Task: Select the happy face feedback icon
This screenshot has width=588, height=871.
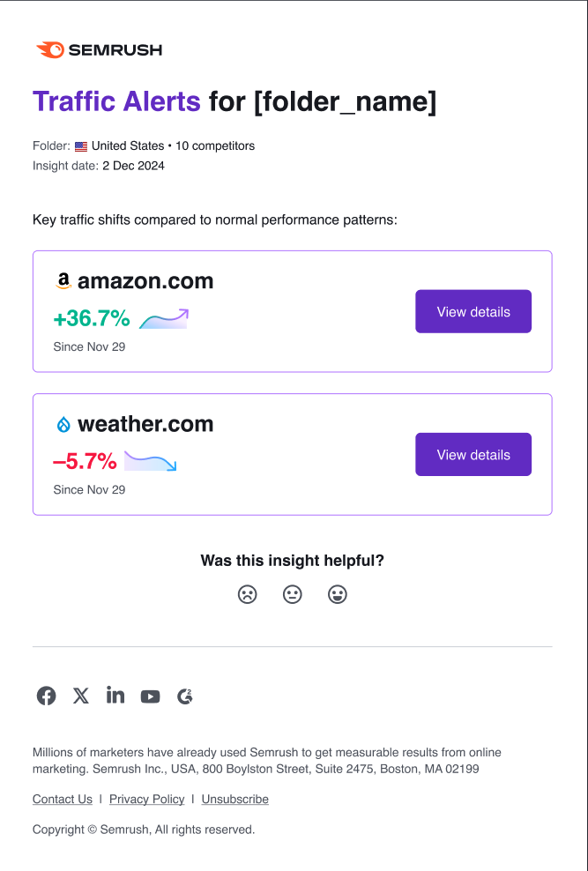Action: [x=338, y=594]
